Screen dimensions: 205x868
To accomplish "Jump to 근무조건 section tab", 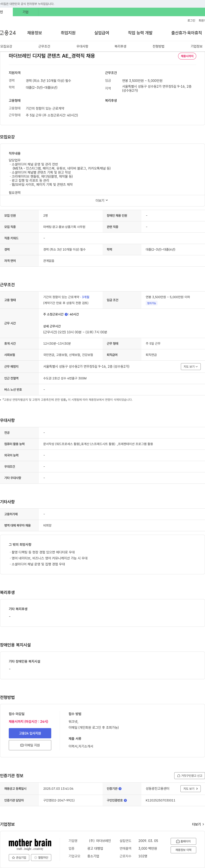I will (44, 46).
